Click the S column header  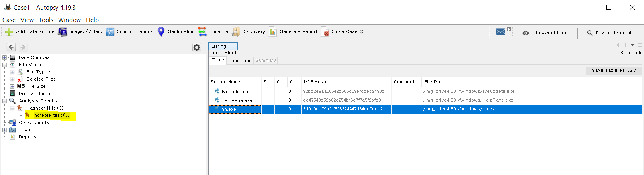[268, 82]
